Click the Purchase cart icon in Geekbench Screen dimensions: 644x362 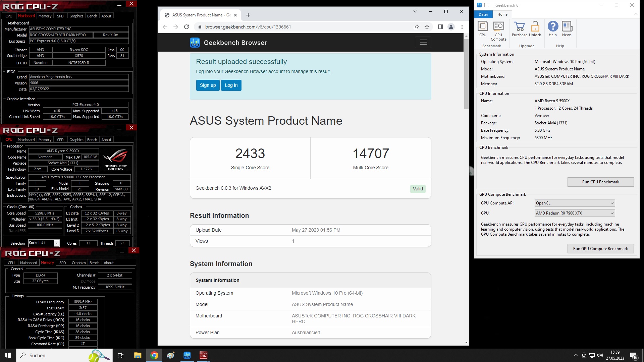(x=519, y=29)
